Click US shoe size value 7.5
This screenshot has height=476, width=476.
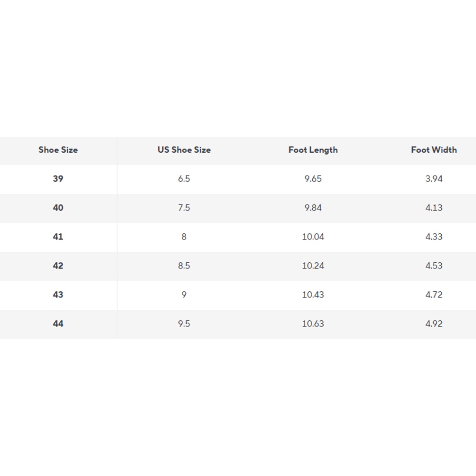pos(184,208)
